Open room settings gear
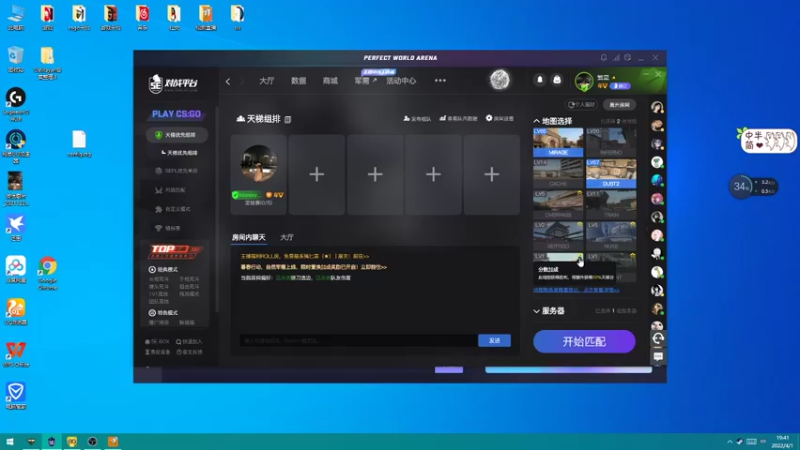 click(x=499, y=118)
